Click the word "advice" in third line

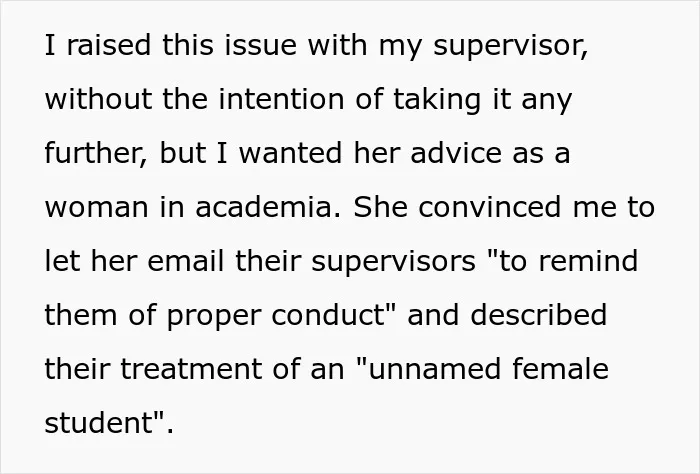456,153
